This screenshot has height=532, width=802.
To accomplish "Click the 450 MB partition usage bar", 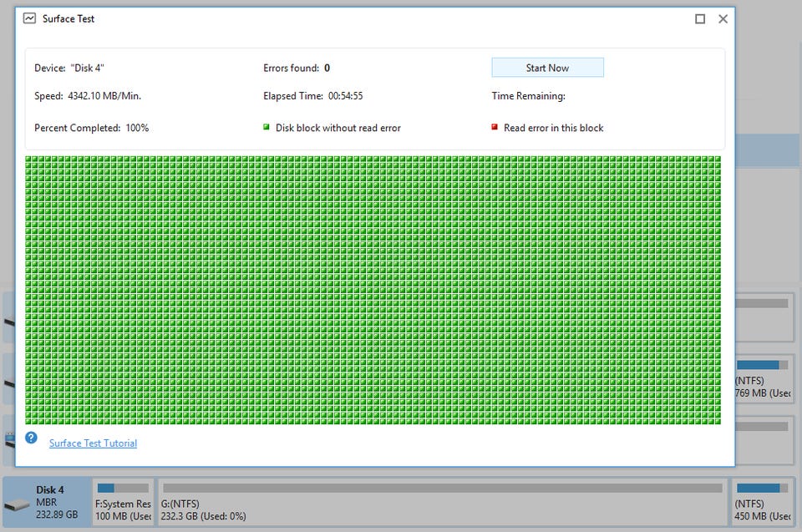I will click(x=762, y=488).
